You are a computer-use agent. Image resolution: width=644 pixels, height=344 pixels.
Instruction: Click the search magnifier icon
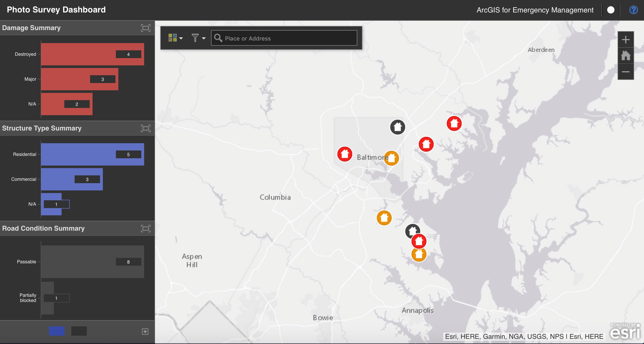(218, 38)
